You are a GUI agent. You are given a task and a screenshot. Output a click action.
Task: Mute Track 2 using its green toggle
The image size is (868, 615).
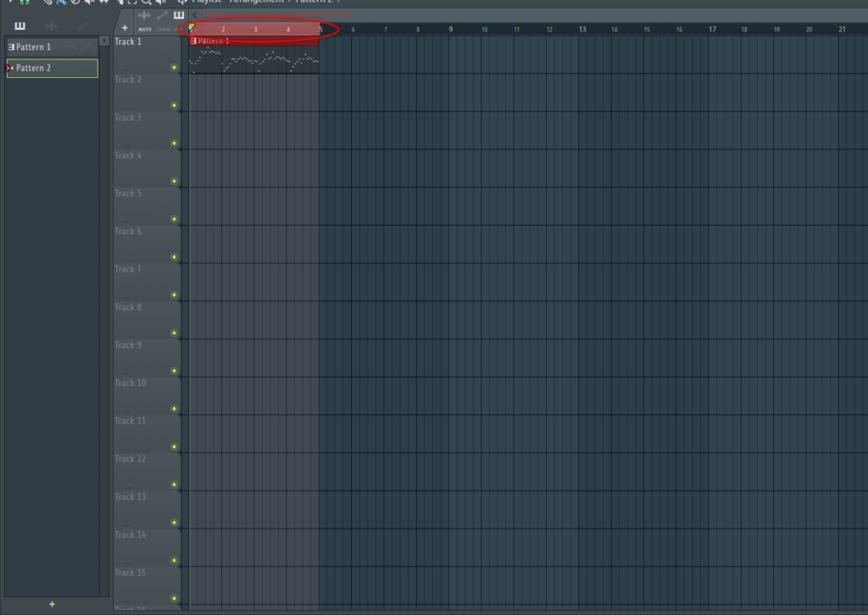pos(174,105)
